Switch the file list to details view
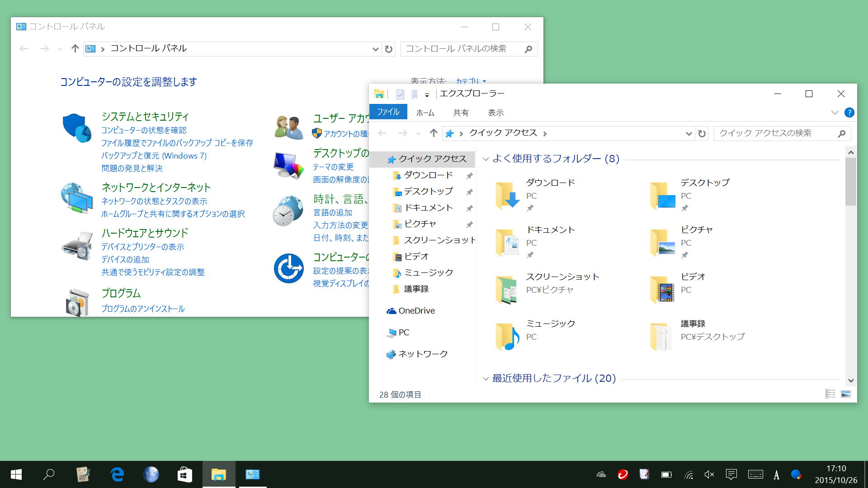 point(830,394)
